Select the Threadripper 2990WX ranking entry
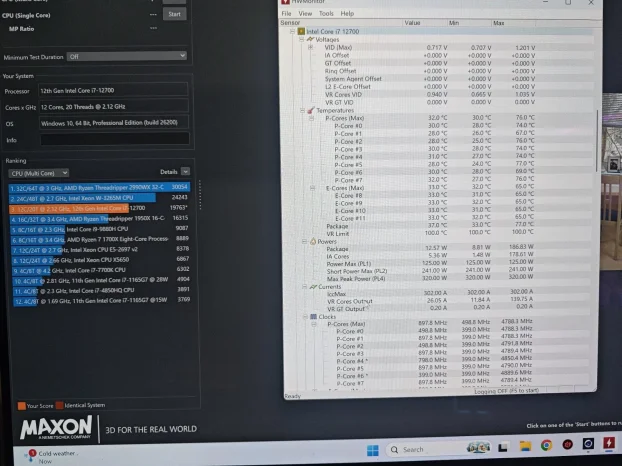 click(99, 187)
